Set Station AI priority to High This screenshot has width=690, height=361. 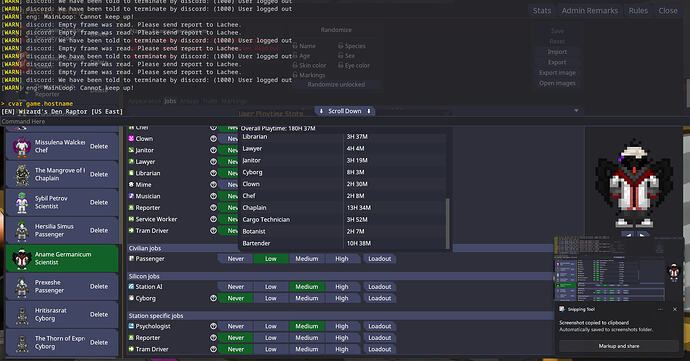(342, 287)
